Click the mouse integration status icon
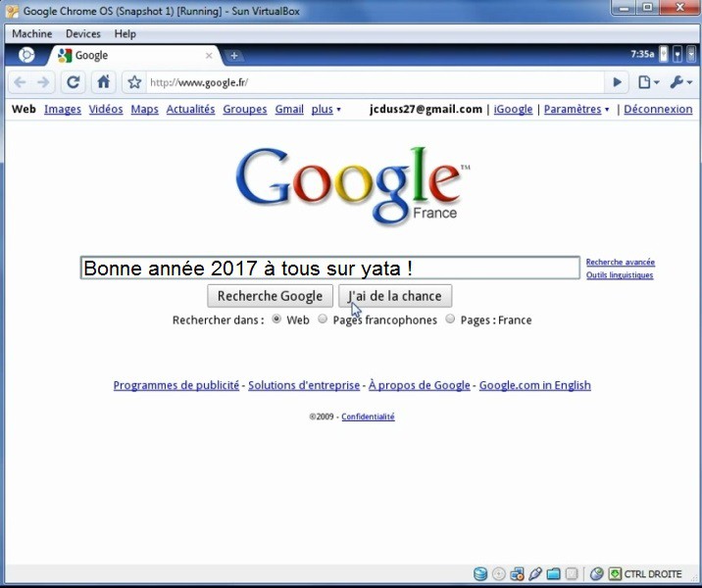The height and width of the screenshot is (588, 702). (x=596, y=573)
